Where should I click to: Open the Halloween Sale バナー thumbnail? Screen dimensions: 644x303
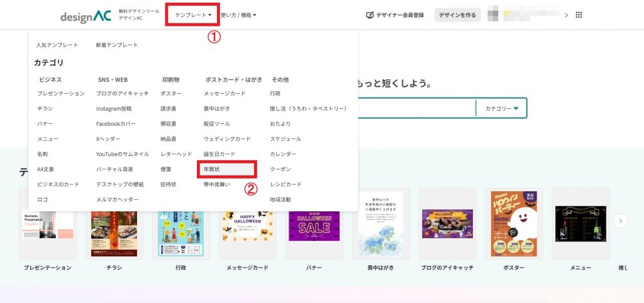314,224
